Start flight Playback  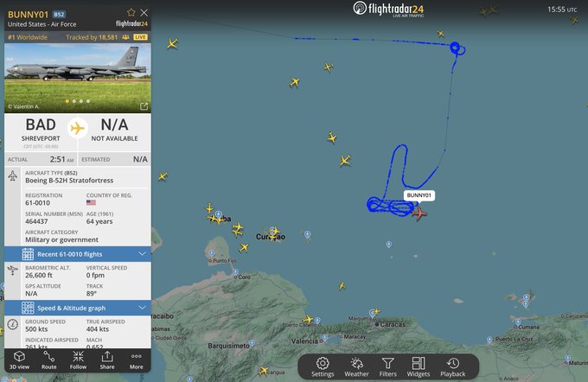(x=452, y=367)
